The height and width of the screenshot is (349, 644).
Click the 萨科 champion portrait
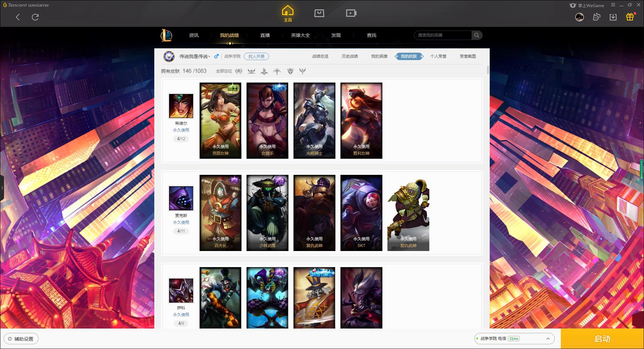pos(181,291)
